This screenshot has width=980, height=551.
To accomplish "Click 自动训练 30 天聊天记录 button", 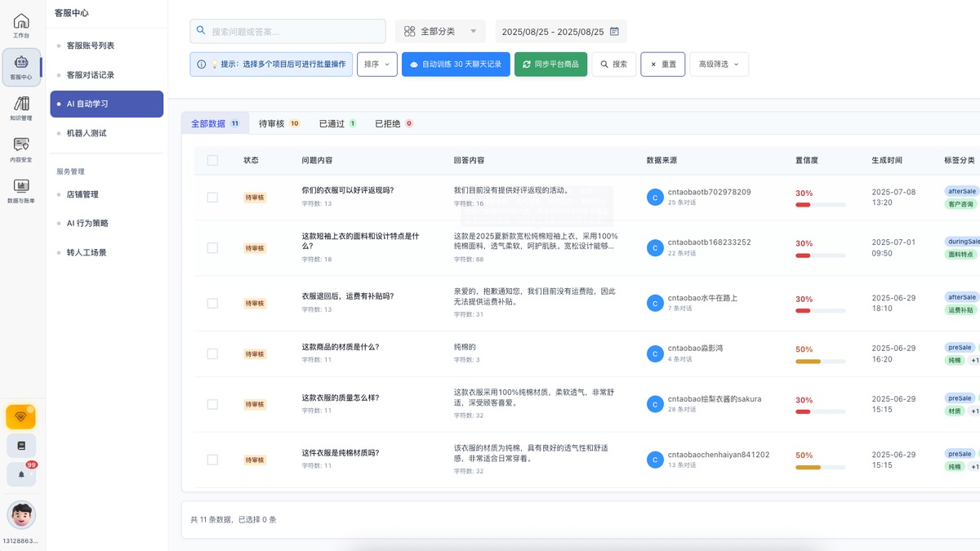I will pyautogui.click(x=456, y=64).
